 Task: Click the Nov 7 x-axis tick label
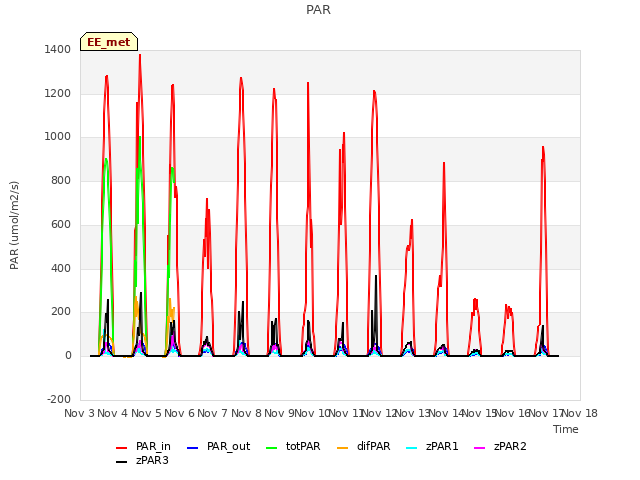point(213,413)
